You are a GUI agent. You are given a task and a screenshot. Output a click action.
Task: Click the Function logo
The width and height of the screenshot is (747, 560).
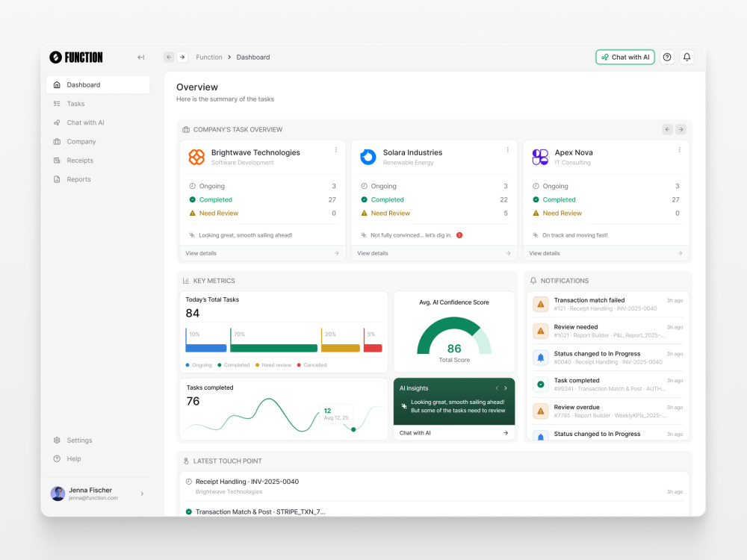click(x=76, y=57)
